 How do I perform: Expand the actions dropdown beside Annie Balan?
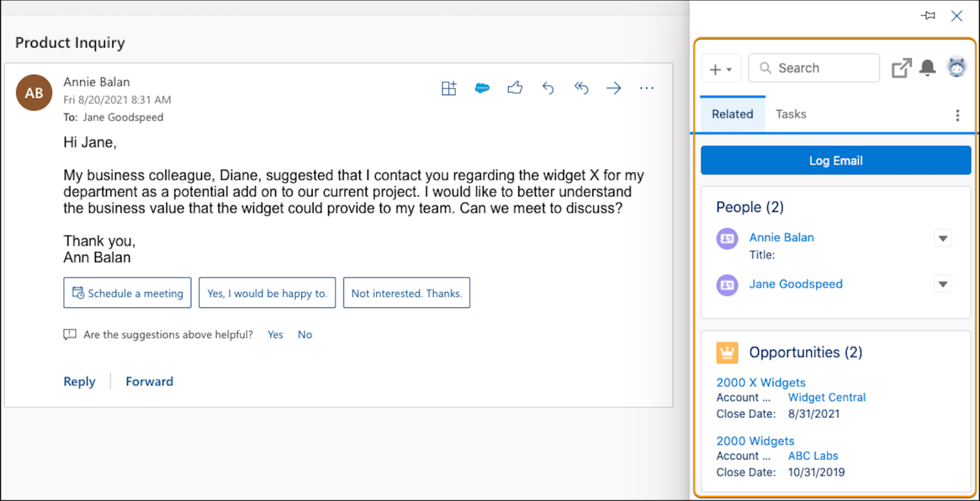coord(943,238)
